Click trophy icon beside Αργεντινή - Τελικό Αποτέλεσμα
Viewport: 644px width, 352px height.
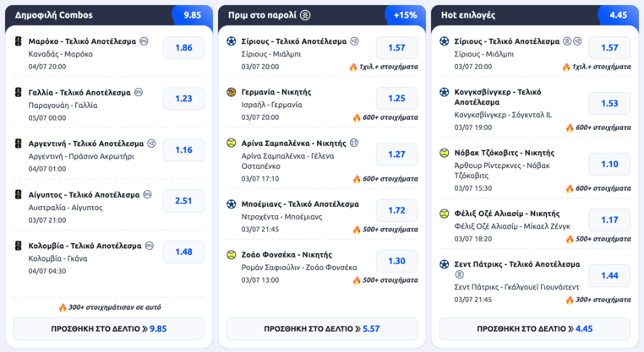click(18, 144)
